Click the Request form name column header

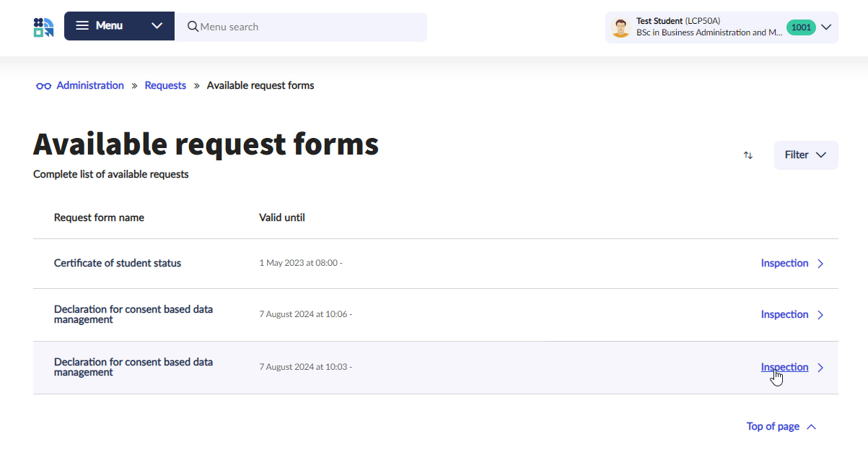[x=99, y=217]
